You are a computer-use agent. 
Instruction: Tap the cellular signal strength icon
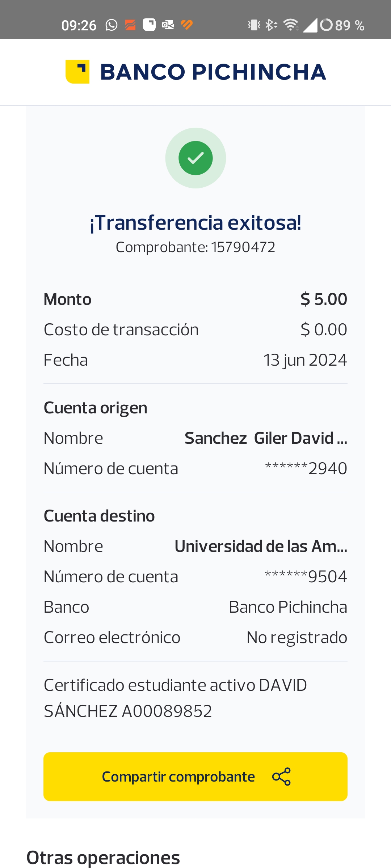click(x=310, y=25)
